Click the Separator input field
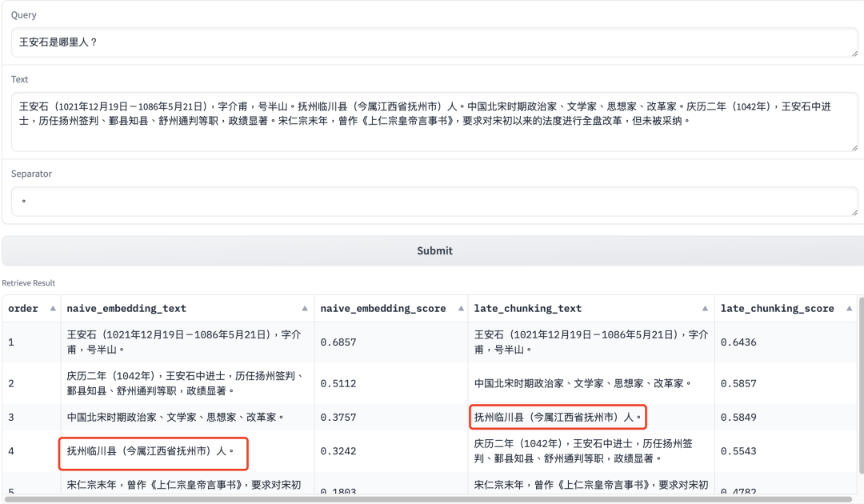Image resolution: width=864 pixels, height=504 pixels. (432, 202)
